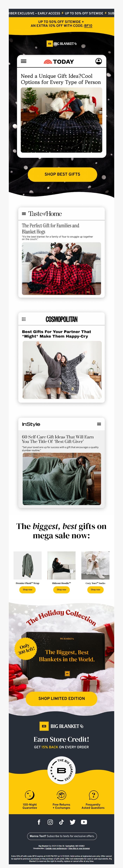This screenshot has height=868, width=123.
Task: Click the YouTube icon in footer
Action: (84, 822)
